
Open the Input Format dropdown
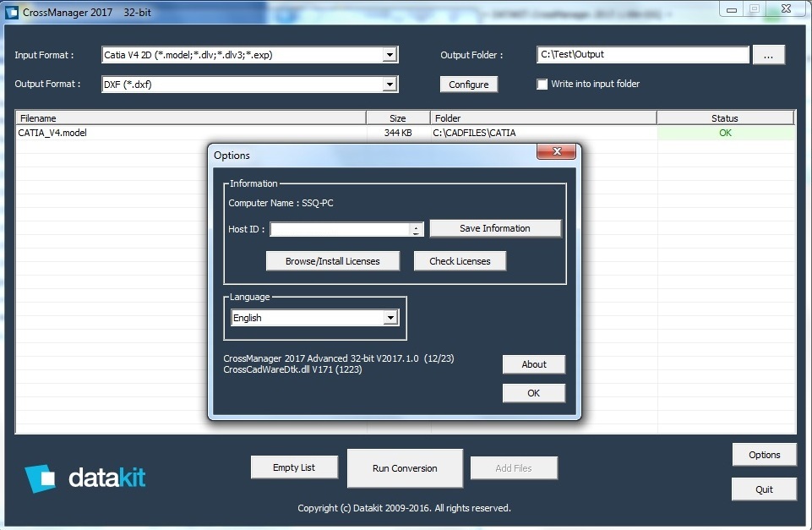click(390, 55)
